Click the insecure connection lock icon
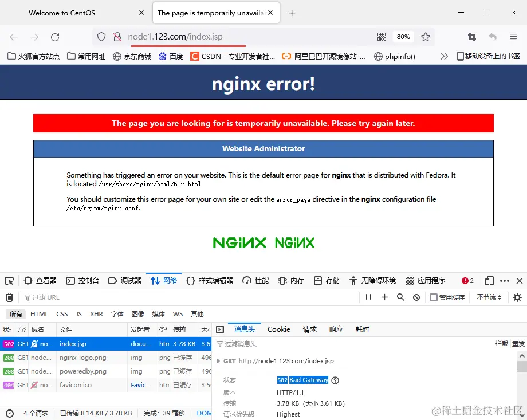This screenshot has width=527, height=420. pos(117,37)
